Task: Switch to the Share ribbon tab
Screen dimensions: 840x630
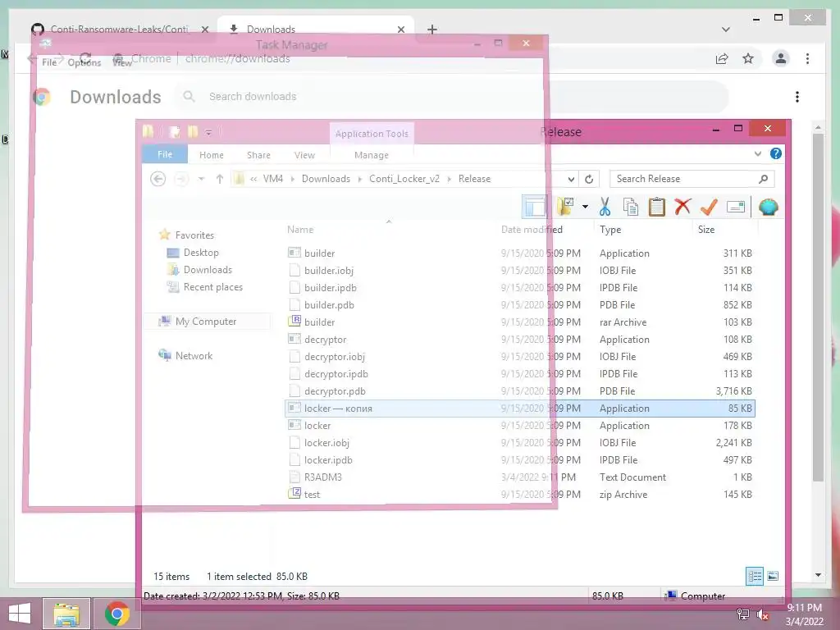Action: click(x=258, y=155)
